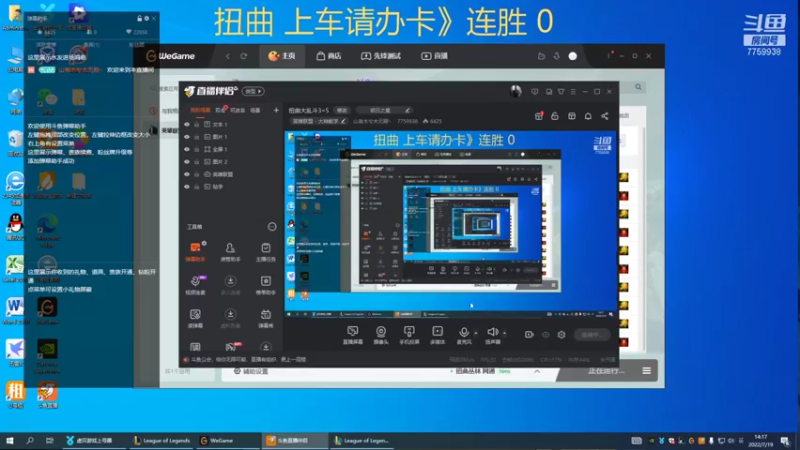
Task: Select the first scene tab in 直播伴侣
Action: click(200, 110)
